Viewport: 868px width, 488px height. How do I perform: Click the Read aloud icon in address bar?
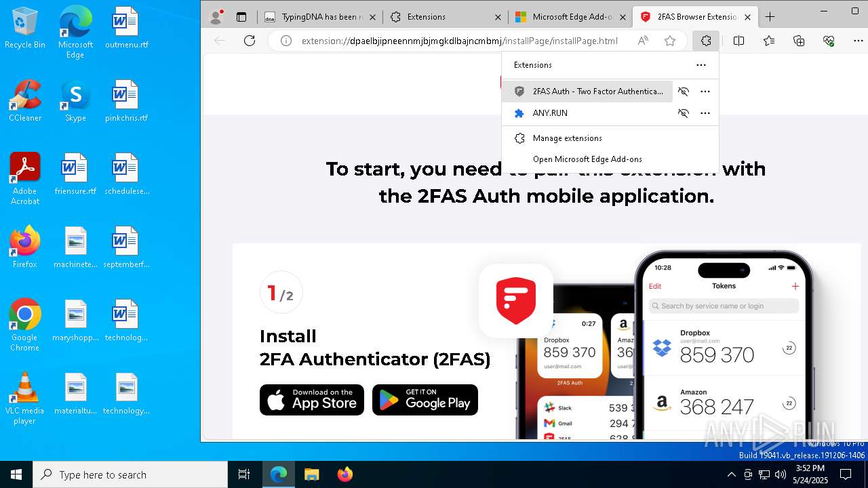pos(643,41)
